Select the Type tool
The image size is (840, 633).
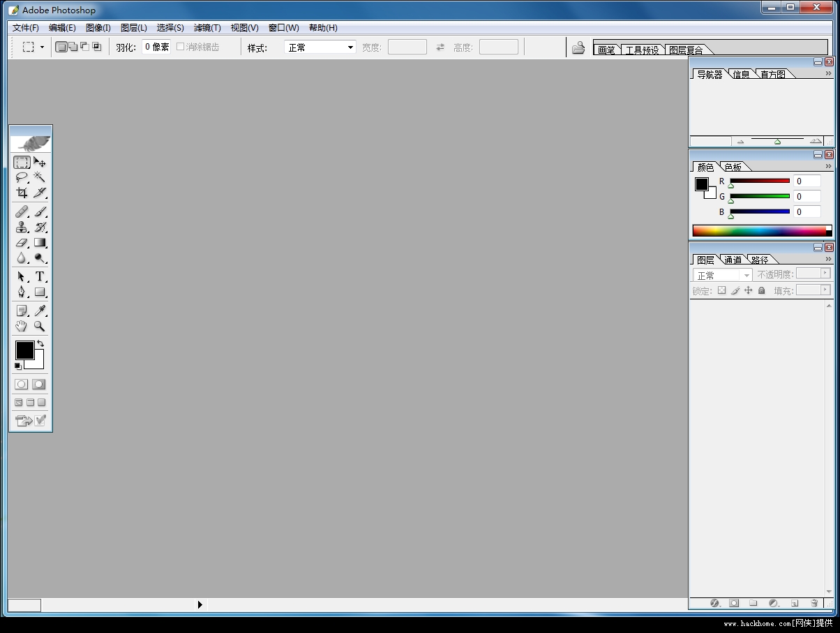point(40,276)
